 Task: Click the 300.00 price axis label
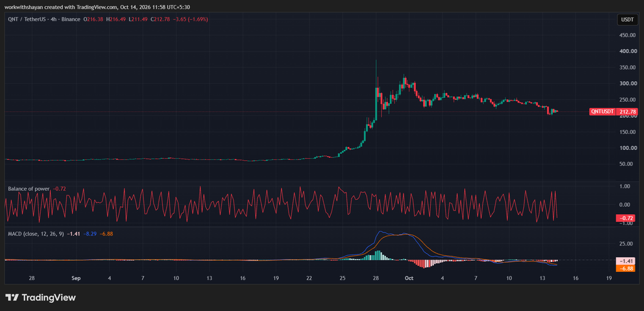coord(627,84)
